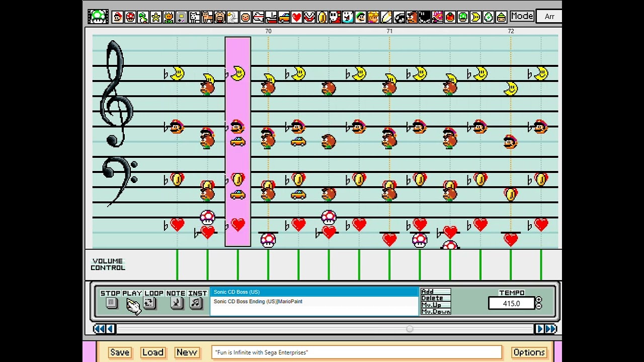This screenshot has height=362, width=644.
Task: Select the pig instrument icon
Action: tap(220, 17)
